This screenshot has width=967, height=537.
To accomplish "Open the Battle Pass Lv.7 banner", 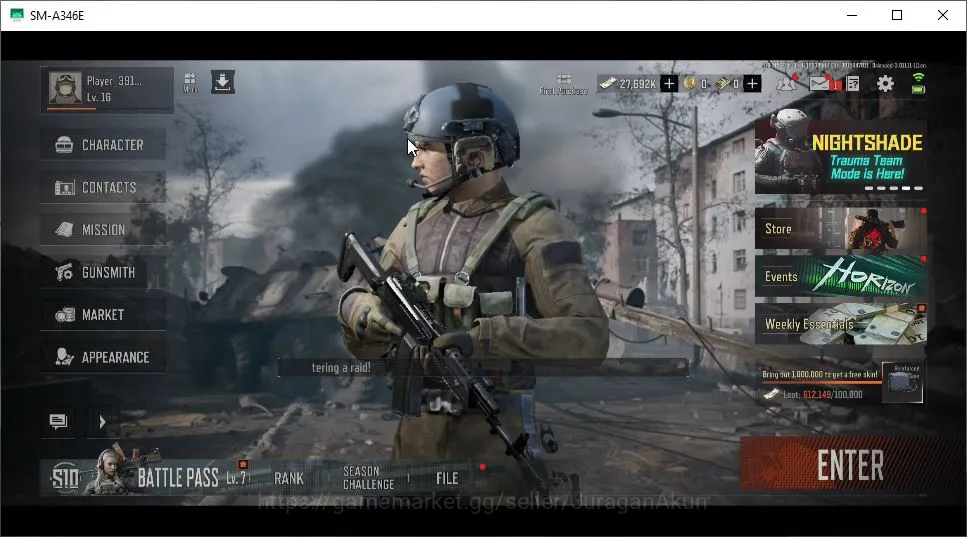I will click(x=149, y=477).
